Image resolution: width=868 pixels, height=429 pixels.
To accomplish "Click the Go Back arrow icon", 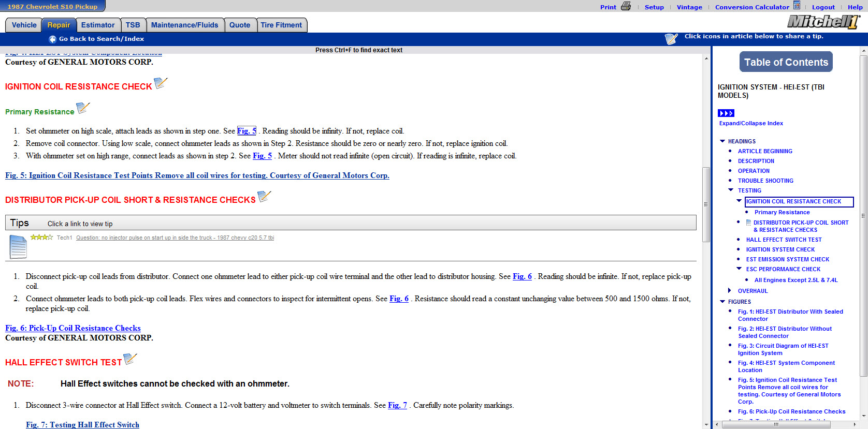I will point(52,39).
